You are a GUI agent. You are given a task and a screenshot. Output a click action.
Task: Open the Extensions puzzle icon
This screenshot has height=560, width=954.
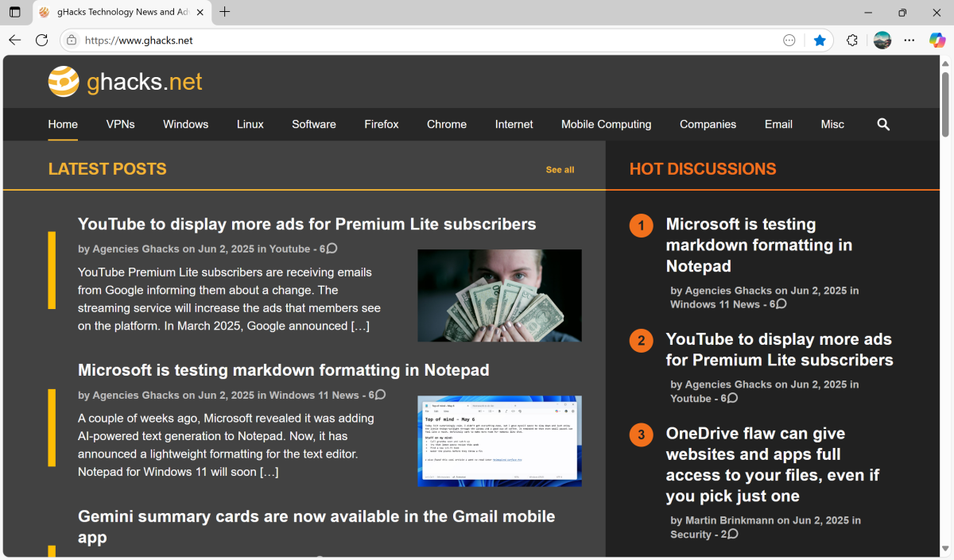pyautogui.click(x=852, y=40)
